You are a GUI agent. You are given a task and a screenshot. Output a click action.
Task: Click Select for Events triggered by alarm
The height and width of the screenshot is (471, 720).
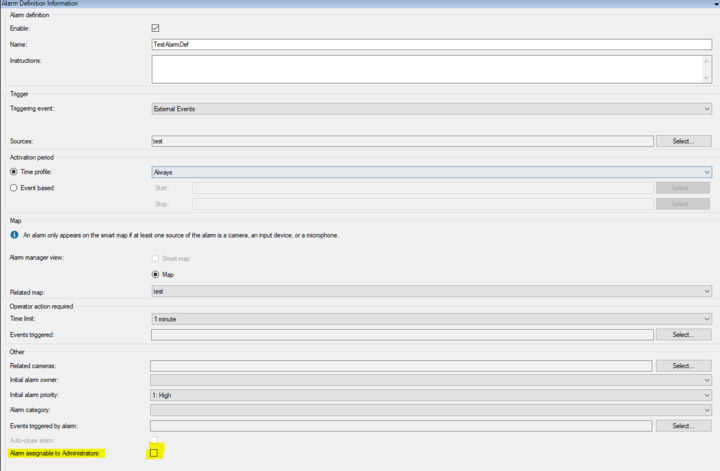[683, 426]
